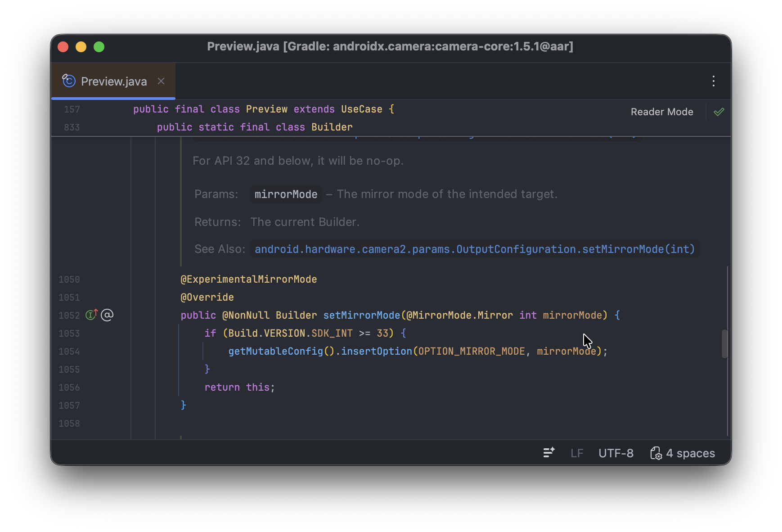This screenshot has height=532, width=782.
Task: Click the green inspection checkmark icon
Action: click(x=719, y=112)
